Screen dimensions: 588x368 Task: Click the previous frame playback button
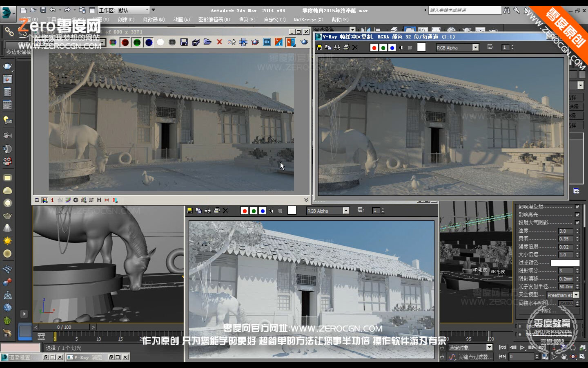click(x=513, y=348)
